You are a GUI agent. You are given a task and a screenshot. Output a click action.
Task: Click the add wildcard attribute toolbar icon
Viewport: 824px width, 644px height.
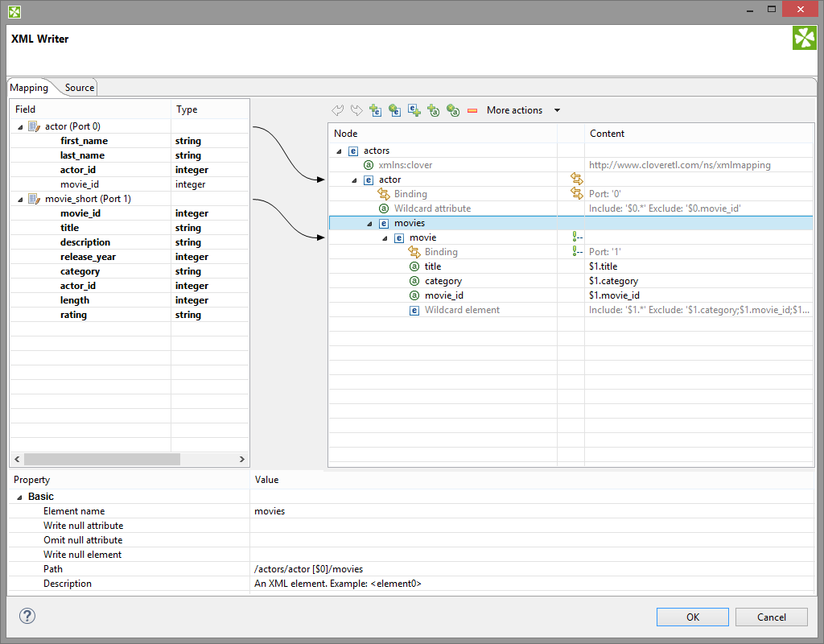tap(452, 110)
